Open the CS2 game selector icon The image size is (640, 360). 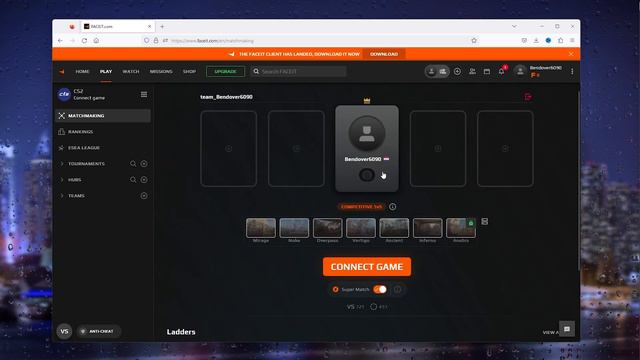[x=64, y=94]
